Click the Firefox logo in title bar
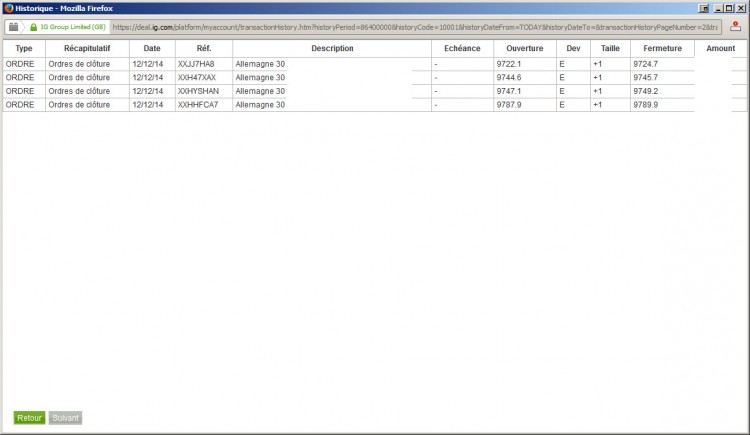The width and height of the screenshot is (750, 435). (9, 8)
